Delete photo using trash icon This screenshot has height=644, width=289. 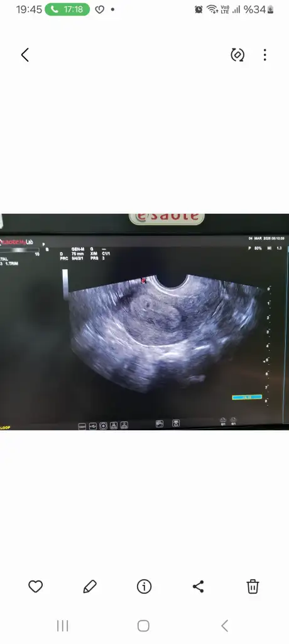coord(253,586)
